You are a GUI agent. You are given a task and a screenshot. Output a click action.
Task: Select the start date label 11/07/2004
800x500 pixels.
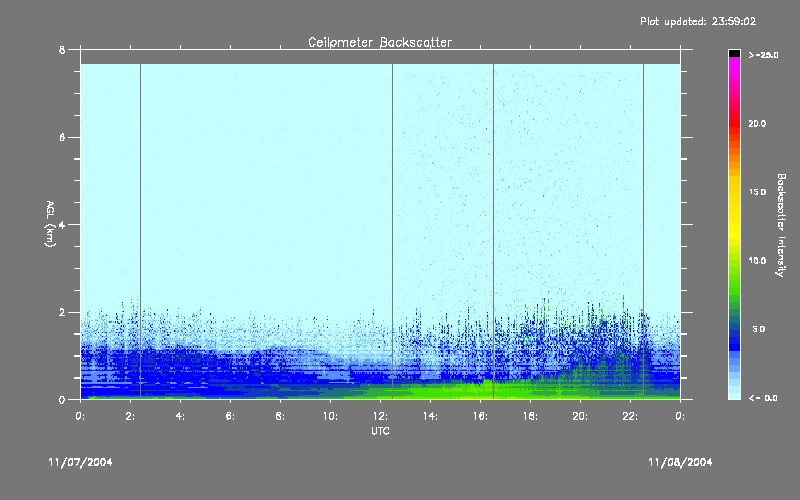click(80, 462)
